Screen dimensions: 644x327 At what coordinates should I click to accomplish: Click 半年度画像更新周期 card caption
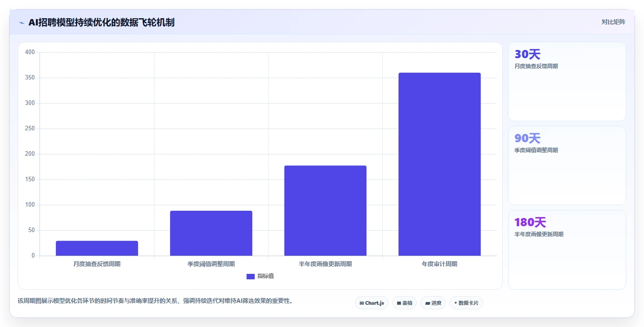[x=539, y=234]
